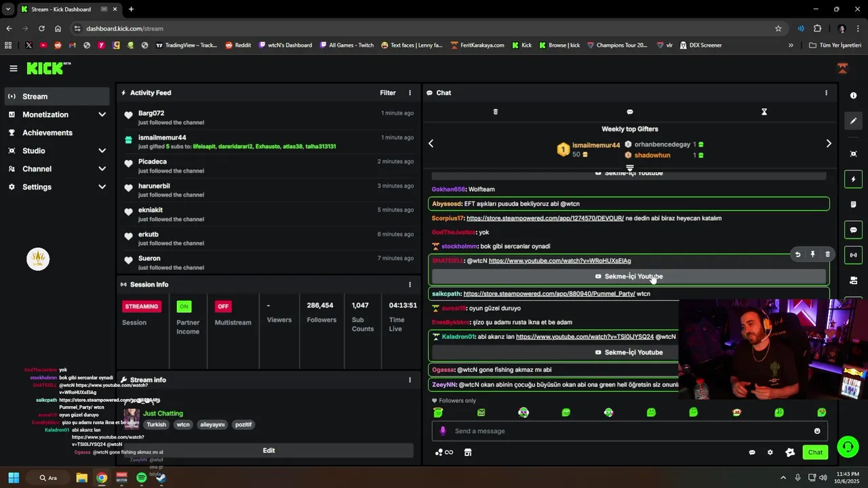Viewport: 868px width, 488px height.
Task: Toggle the Partner Income ON switch
Action: pos(184,306)
